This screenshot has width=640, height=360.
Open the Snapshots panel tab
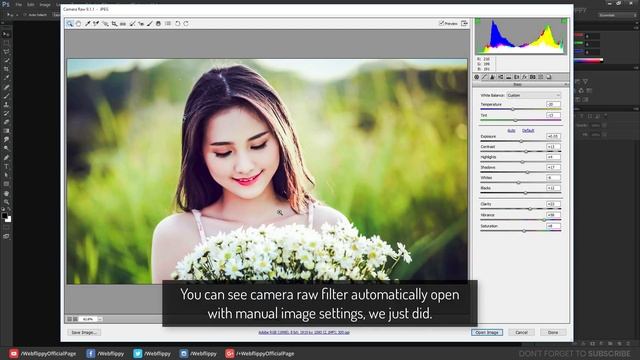coord(549,77)
